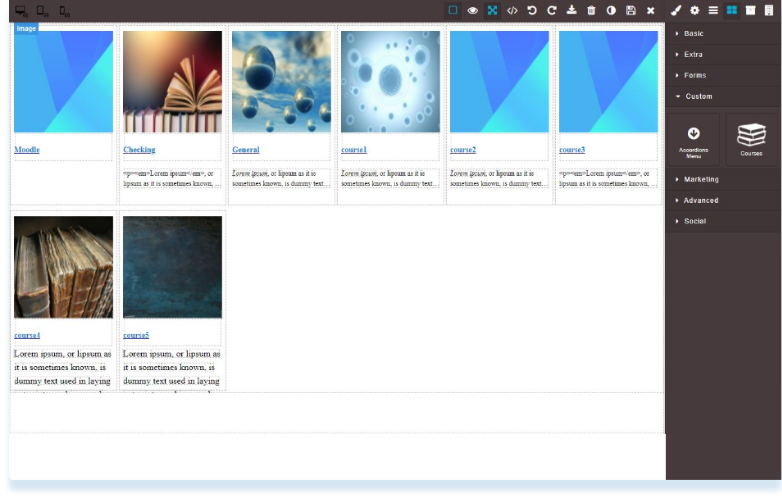The height and width of the screenshot is (501, 782).
Task: Select the course4 Lorem ipsum description
Action: (63, 369)
